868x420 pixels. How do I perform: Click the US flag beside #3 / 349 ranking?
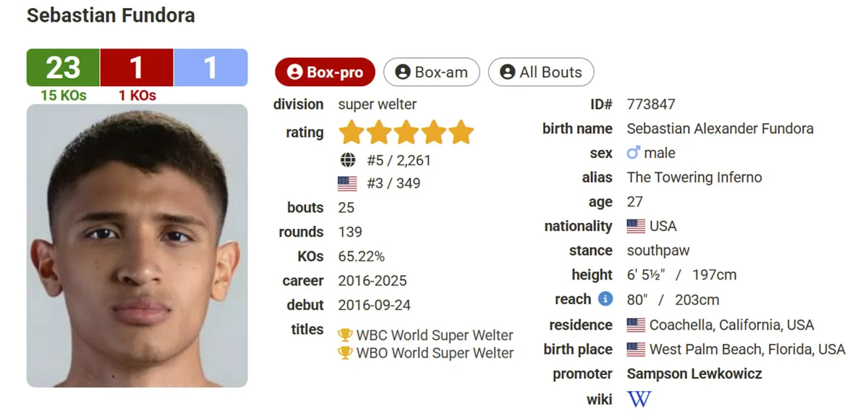tap(347, 183)
